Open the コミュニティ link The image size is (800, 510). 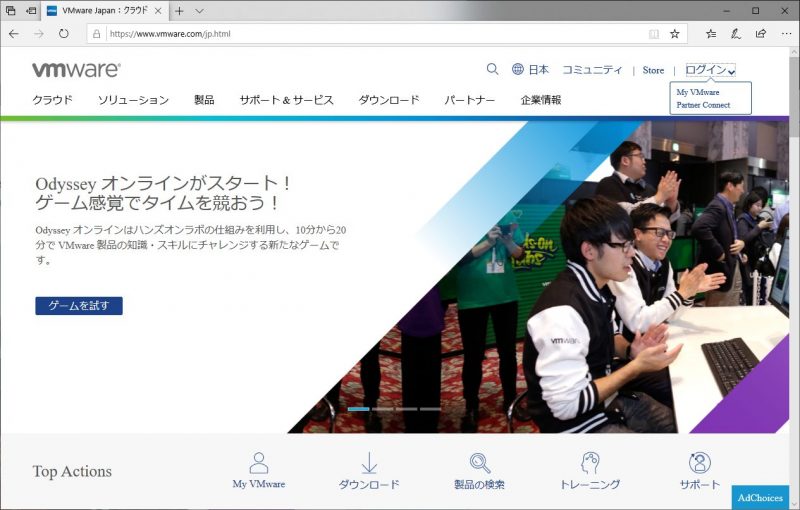tap(592, 70)
